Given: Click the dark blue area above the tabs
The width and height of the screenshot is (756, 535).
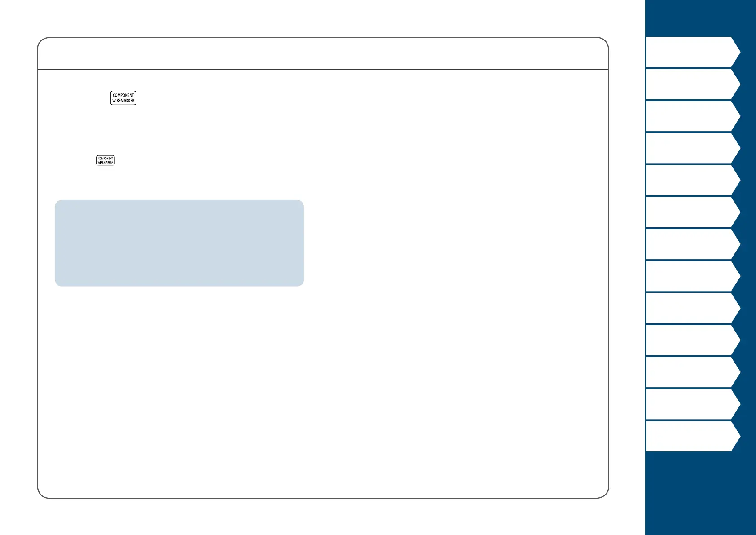Looking at the screenshot, I should click(x=700, y=18).
